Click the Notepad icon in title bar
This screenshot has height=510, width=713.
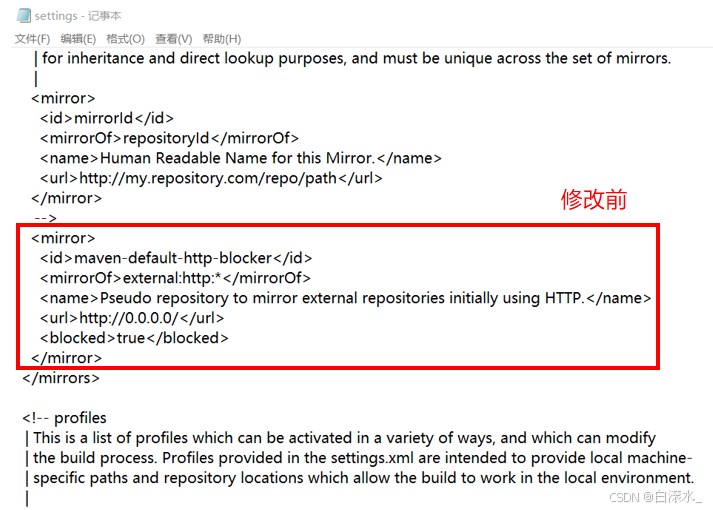tap(22, 16)
